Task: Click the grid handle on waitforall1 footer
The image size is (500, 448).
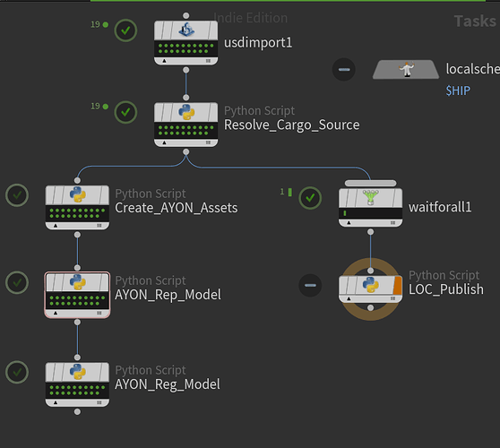Action: pos(392,222)
